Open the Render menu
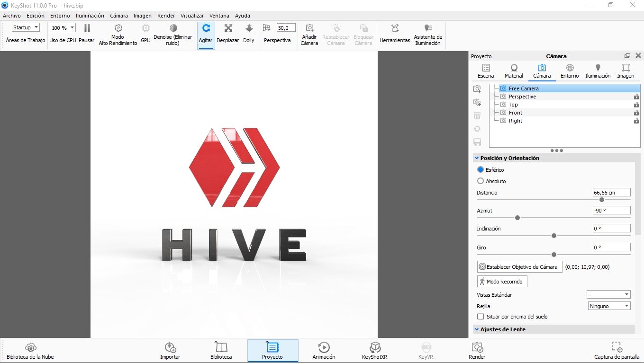 166,16
